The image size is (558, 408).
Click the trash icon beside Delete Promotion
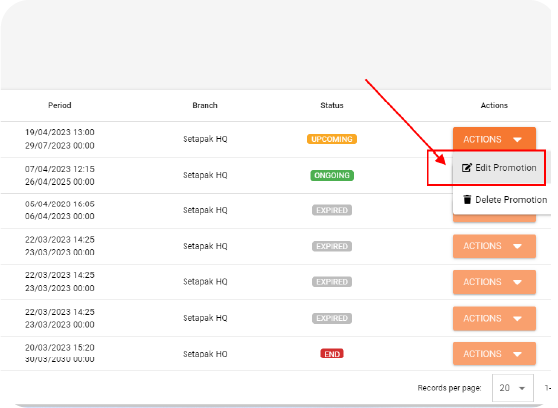pyautogui.click(x=467, y=200)
